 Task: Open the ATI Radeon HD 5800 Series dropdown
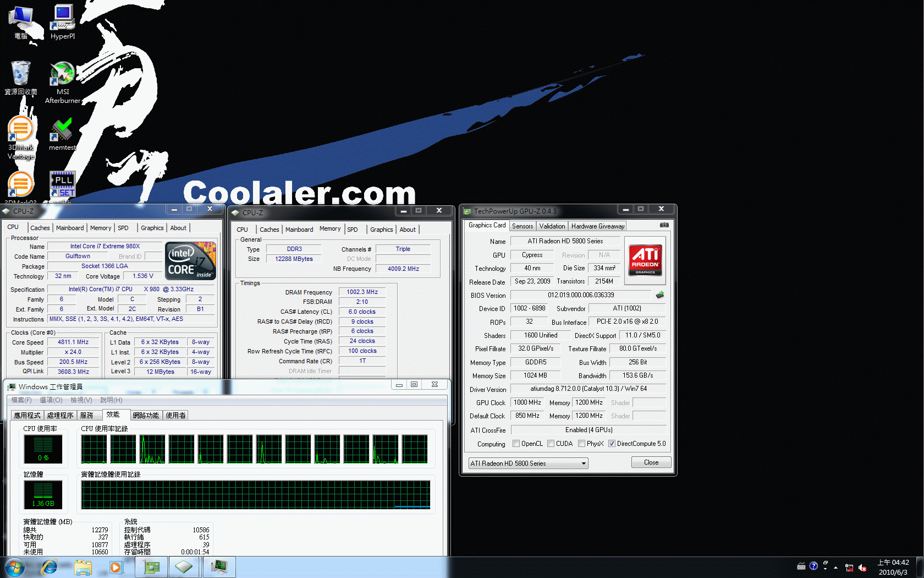[528, 464]
